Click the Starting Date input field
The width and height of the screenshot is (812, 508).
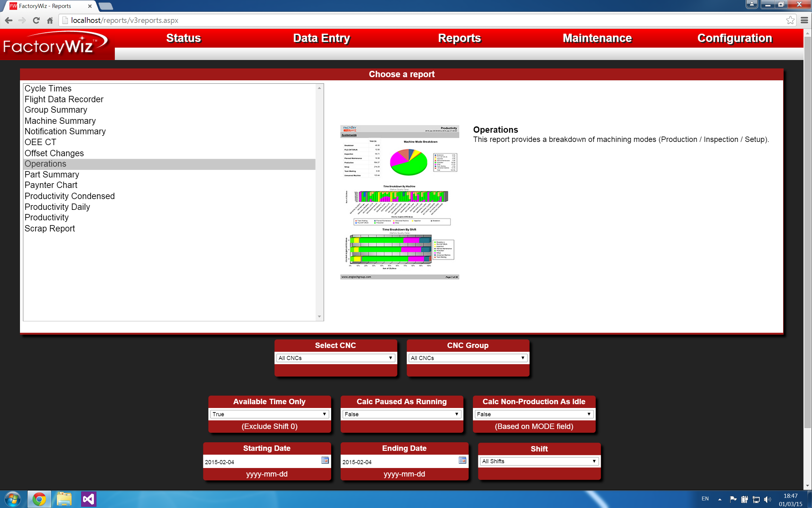(262, 462)
